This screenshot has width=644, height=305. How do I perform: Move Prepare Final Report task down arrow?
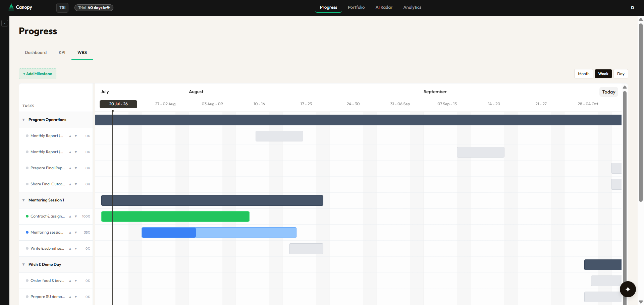pyautogui.click(x=76, y=168)
